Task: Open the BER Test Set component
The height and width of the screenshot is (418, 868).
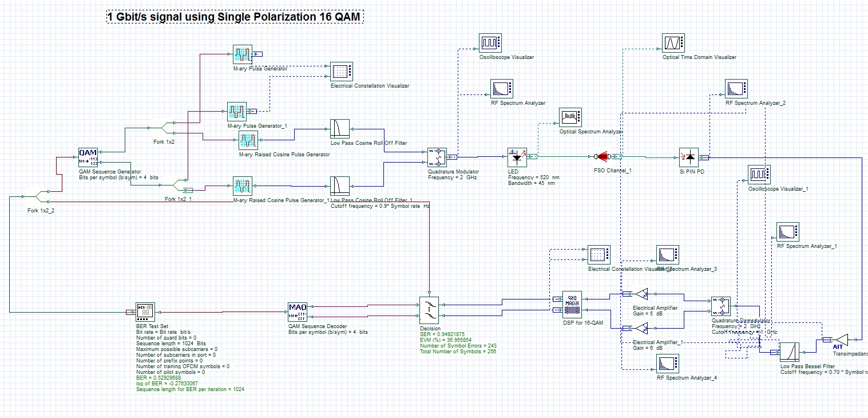Action: [144, 311]
